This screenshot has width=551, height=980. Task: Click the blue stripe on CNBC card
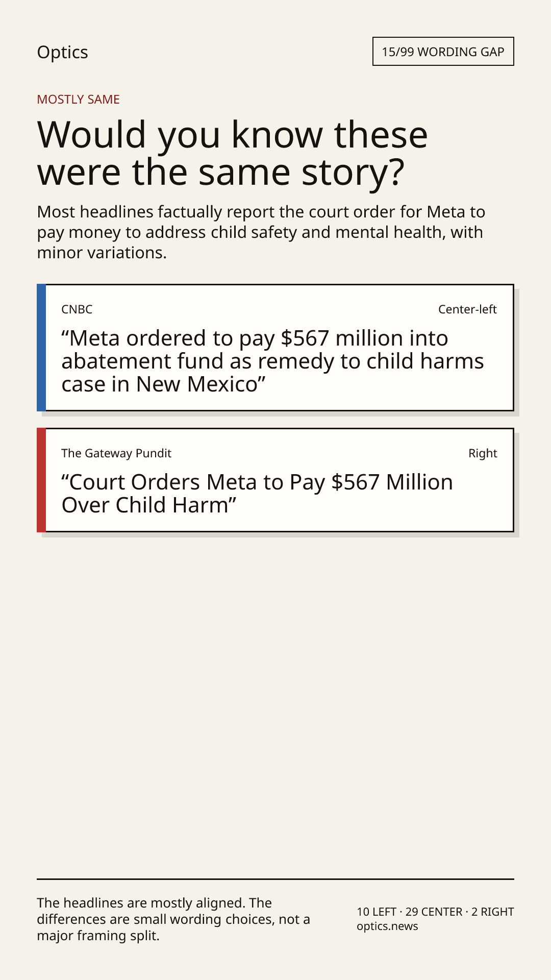[x=41, y=348]
